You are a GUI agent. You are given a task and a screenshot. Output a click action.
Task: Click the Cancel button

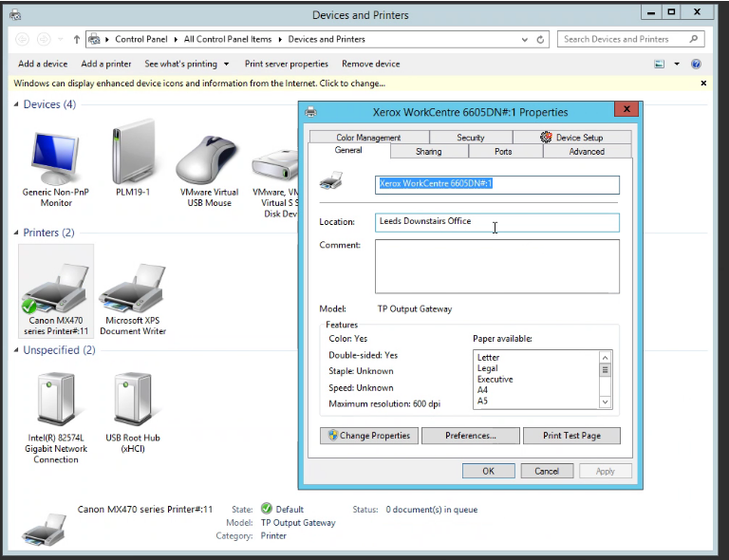pos(547,471)
